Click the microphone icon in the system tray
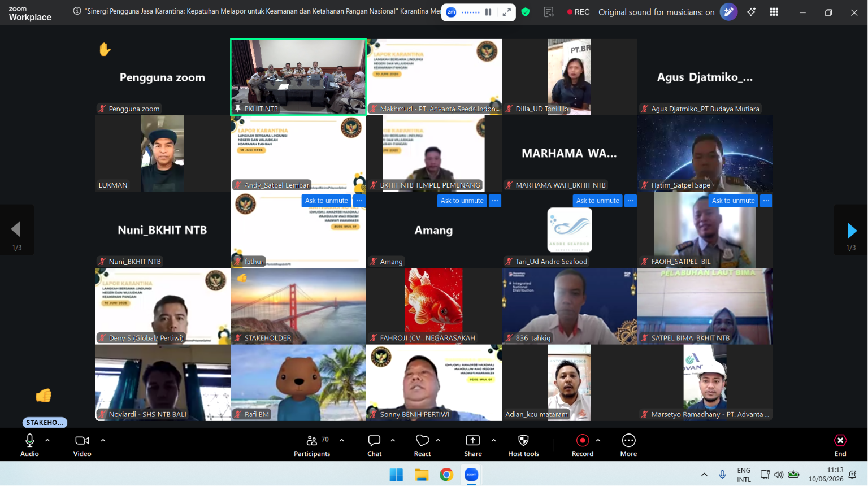Image resolution: width=868 pixels, height=486 pixels. pyautogui.click(x=722, y=475)
